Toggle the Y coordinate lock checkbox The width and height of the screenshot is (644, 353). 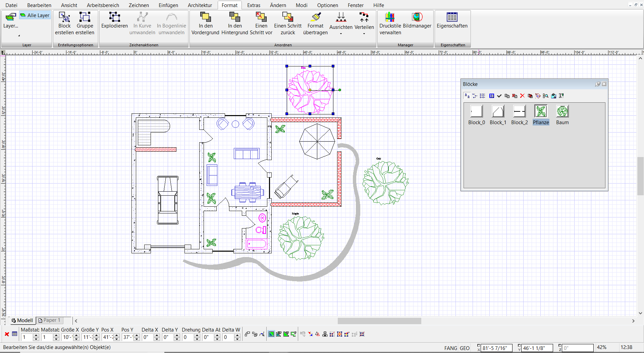(x=519, y=346)
